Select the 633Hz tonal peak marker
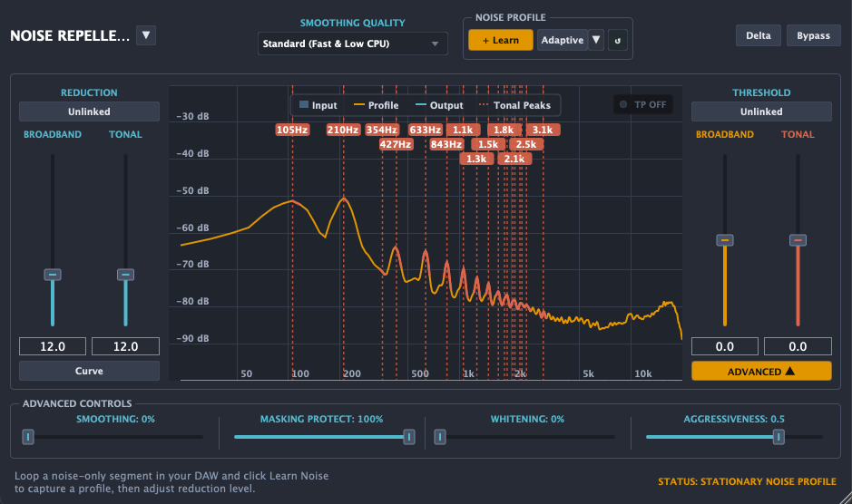 [426, 130]
